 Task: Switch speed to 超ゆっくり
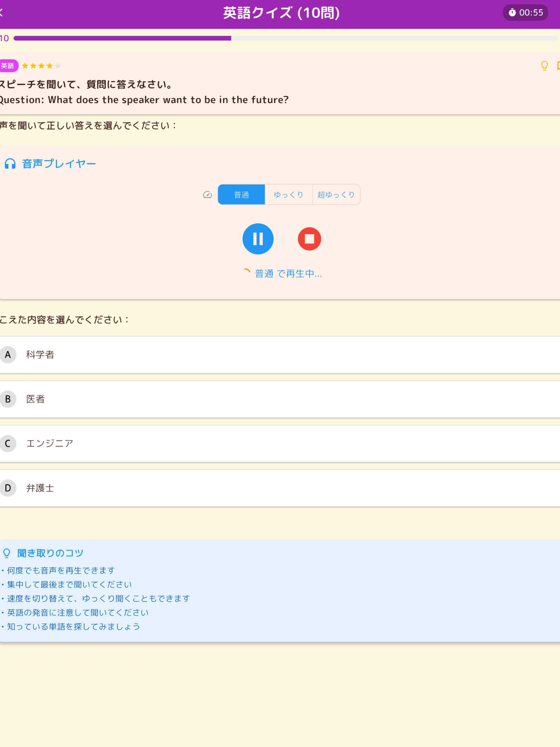click(336, 195)
